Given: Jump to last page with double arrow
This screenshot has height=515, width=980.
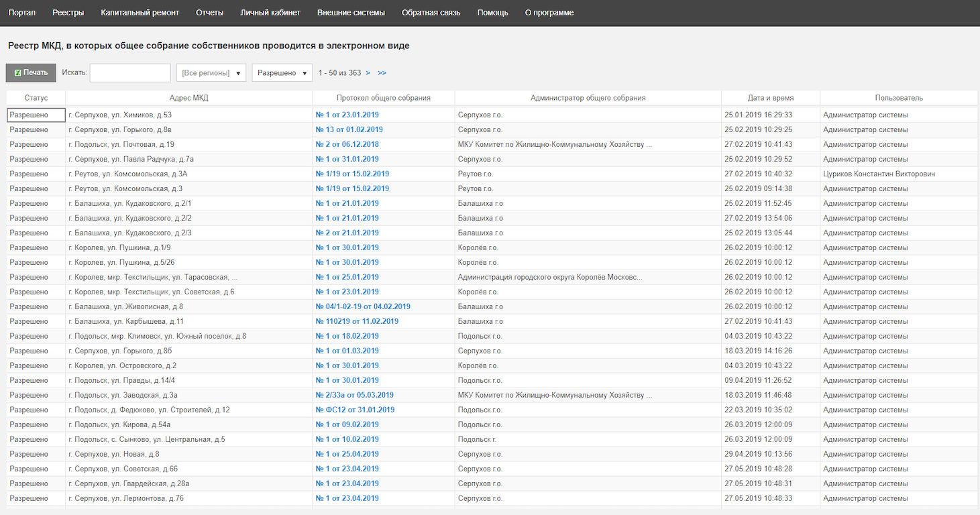Looking at the screenshot, I should [382, 73].
